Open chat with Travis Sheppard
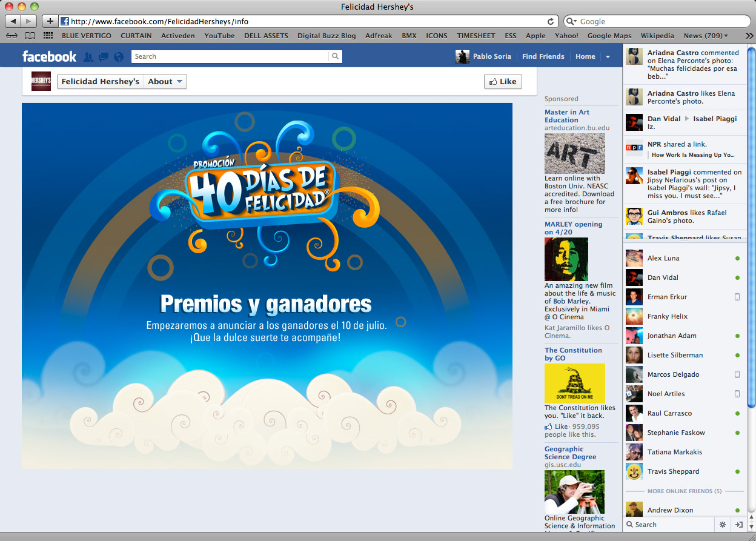 click(685, 471)
